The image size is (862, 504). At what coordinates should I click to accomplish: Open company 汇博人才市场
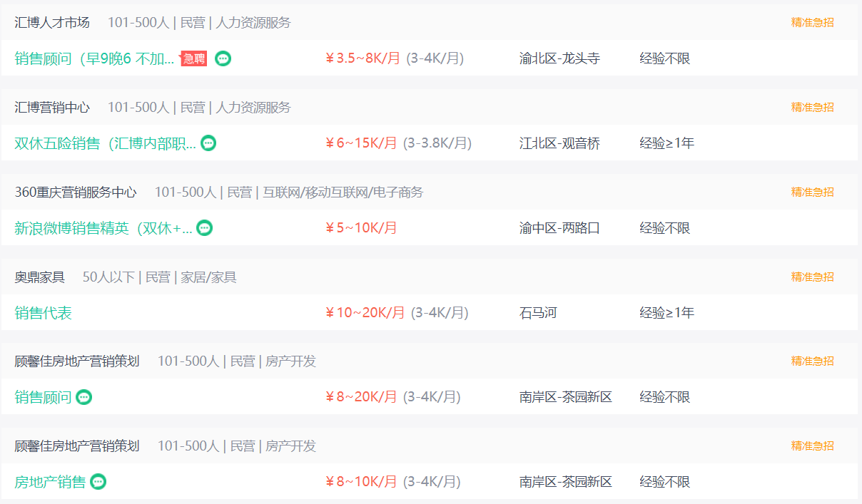tap(52, 23)
